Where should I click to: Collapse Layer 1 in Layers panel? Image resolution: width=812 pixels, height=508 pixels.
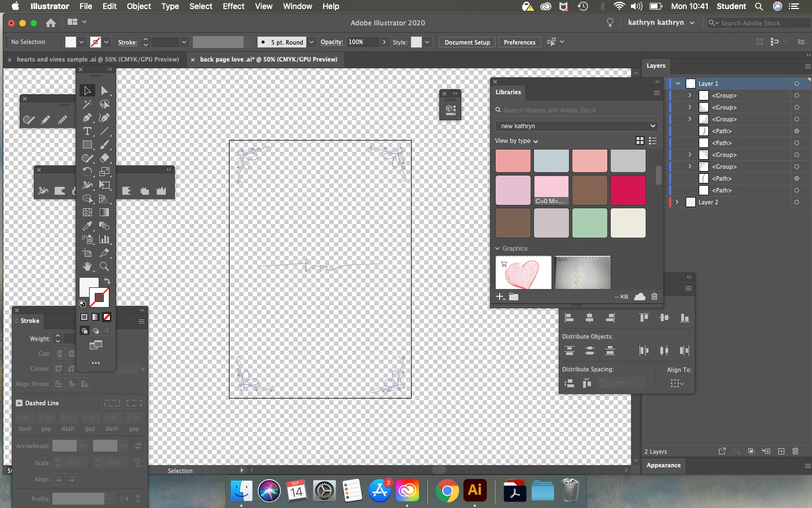(678, 84)
